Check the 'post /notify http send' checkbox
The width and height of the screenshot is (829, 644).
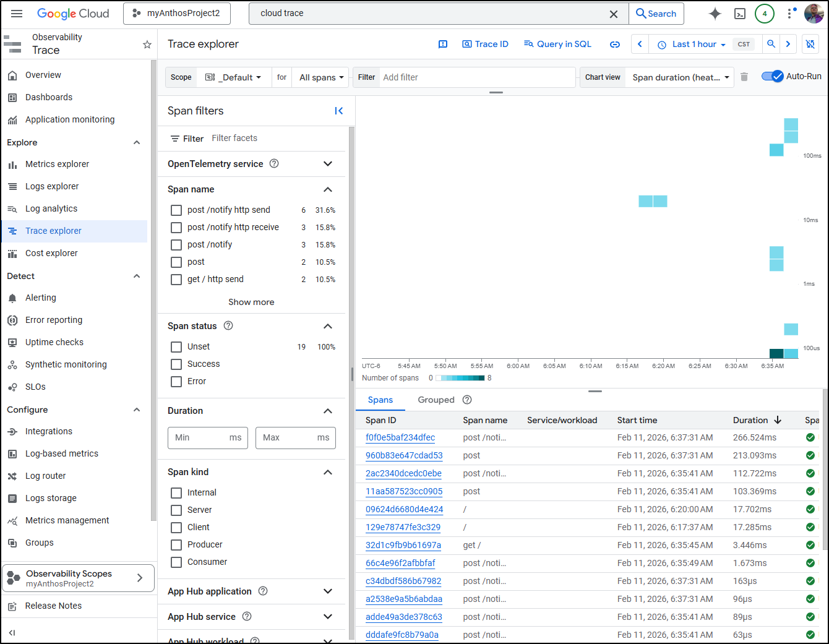(x=176, y=210)
